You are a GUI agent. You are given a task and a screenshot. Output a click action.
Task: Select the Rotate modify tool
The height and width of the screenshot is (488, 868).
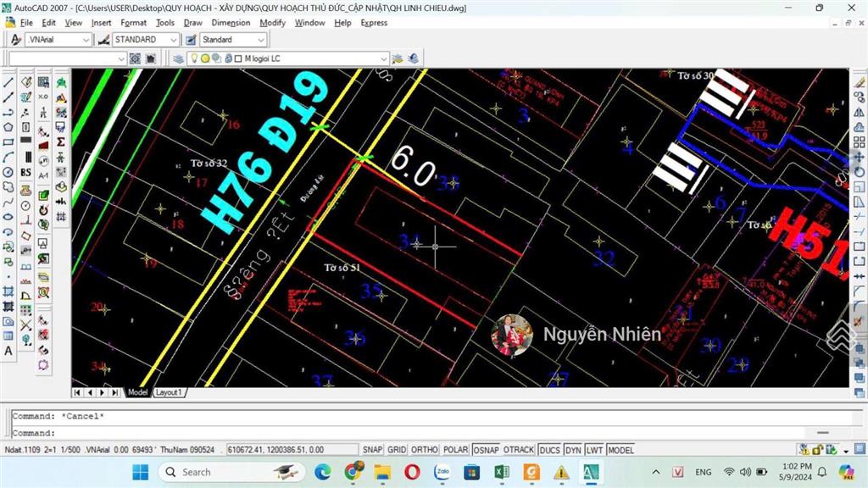click(860, 172)
